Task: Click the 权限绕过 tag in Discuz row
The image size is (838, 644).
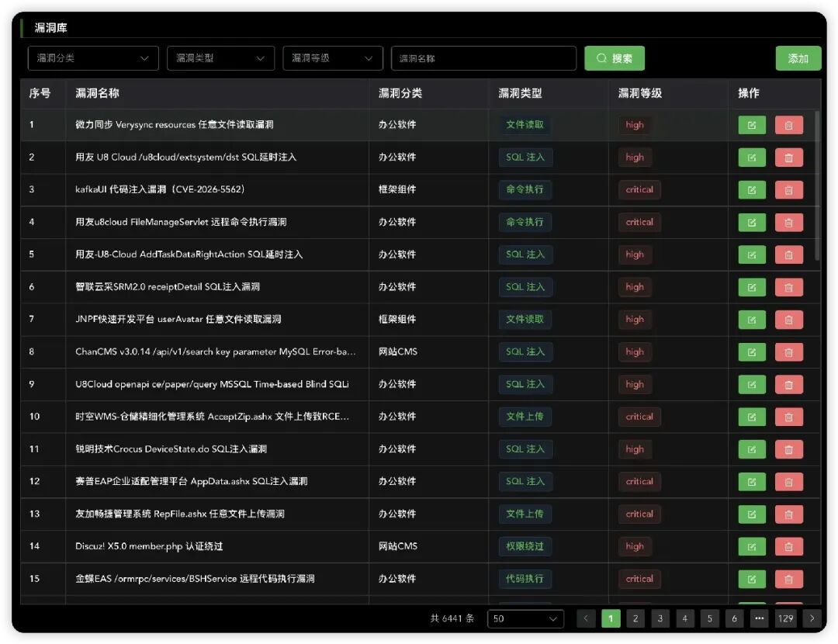Action: pos(525,546)
